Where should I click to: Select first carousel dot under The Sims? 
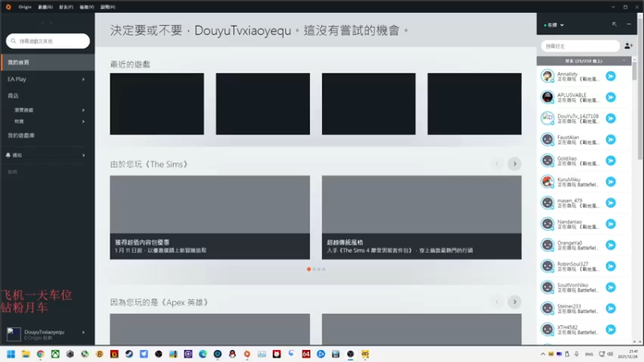309,269
